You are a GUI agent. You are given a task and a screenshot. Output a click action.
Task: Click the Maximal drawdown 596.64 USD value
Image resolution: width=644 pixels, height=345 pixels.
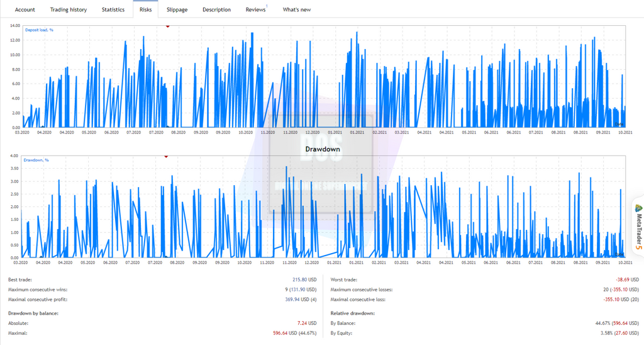[x=294, y=333]
